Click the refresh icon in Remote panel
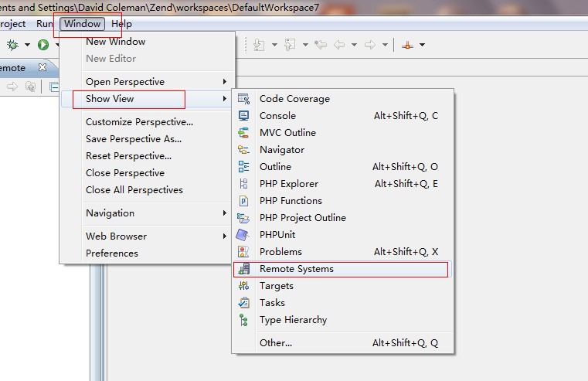The width and height of the screenshot is (588, 381). [x=30, y=87]
